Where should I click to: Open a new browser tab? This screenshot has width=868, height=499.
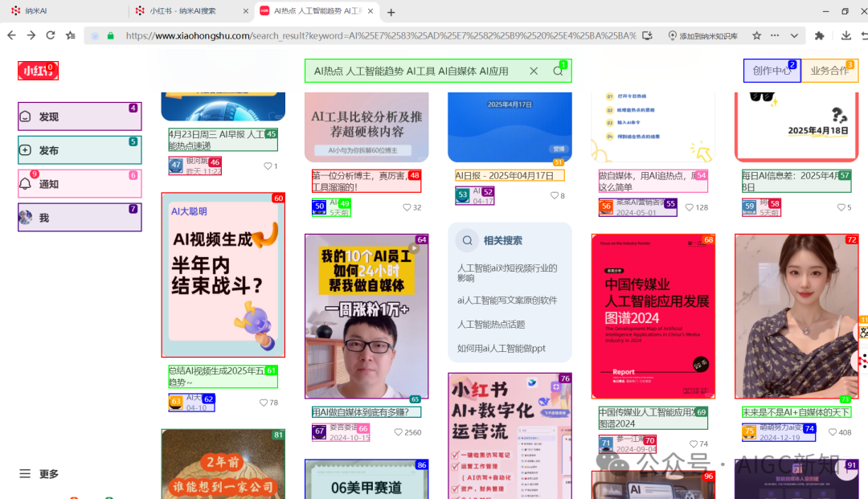click(391, 11)
